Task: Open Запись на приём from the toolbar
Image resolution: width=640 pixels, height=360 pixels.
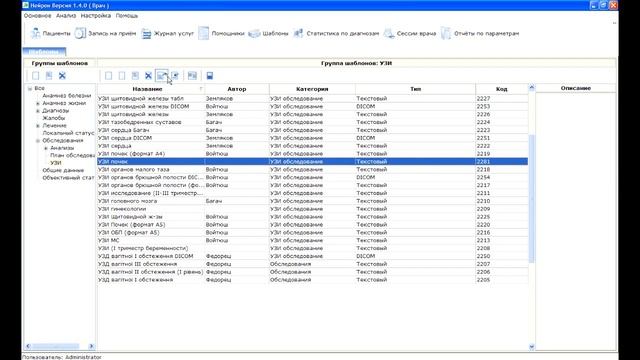Action: (105, 33)
